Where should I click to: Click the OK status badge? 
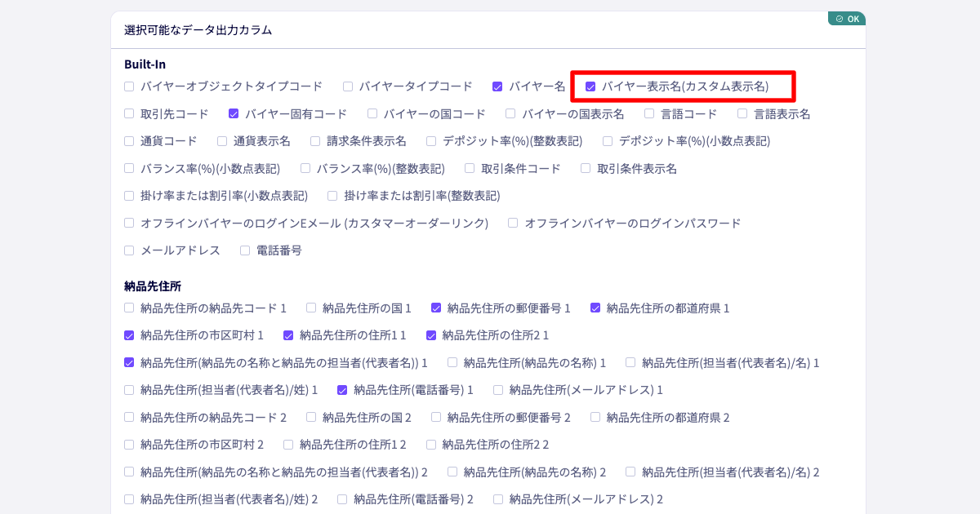(x=846, y=19)
